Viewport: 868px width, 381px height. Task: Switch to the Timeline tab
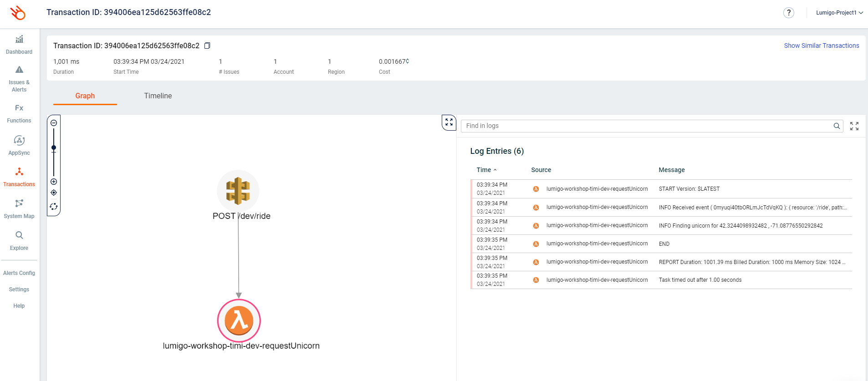click(x=158, y=96)
